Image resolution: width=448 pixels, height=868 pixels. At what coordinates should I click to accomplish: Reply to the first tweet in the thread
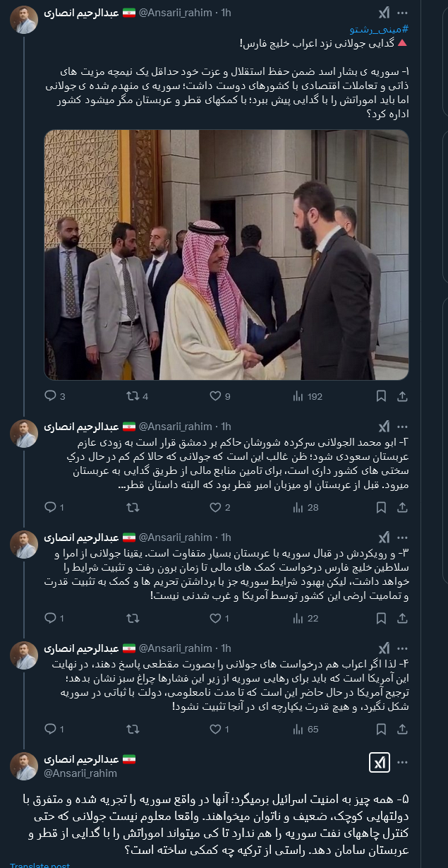(50, 396)
